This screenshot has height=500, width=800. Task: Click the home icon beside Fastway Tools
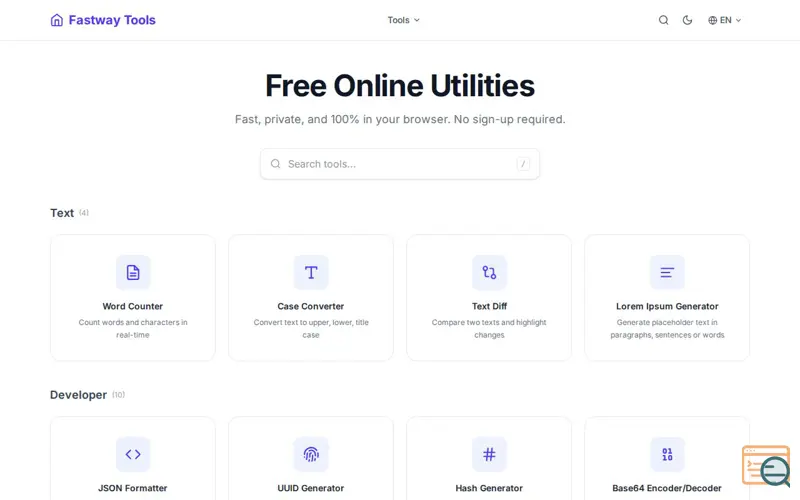click(57, 20)
